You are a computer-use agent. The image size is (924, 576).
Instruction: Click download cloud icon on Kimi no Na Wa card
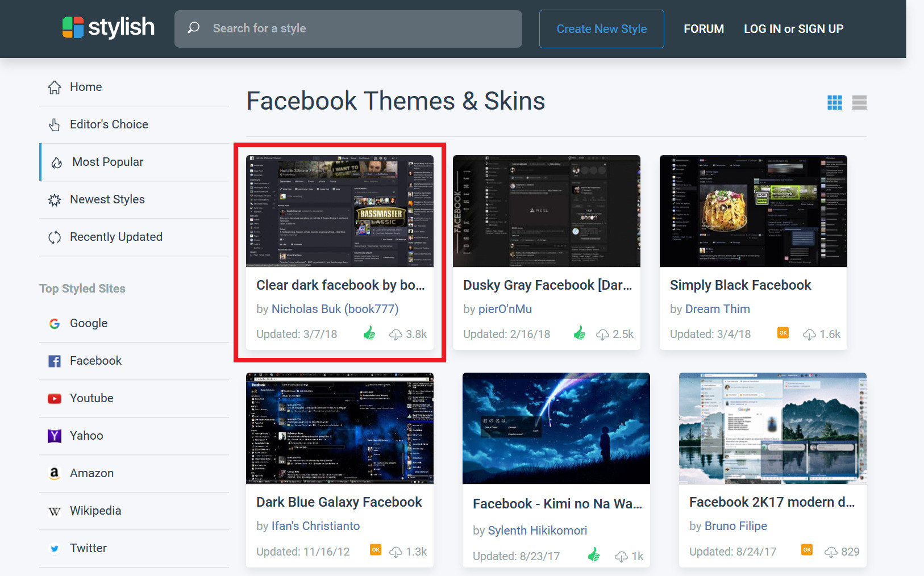click(621, 557)
